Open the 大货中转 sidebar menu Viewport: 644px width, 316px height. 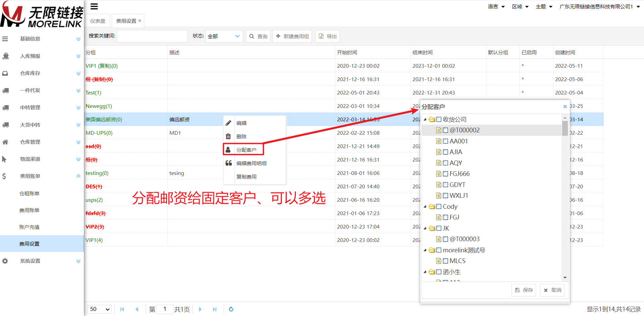click(42, 125)
